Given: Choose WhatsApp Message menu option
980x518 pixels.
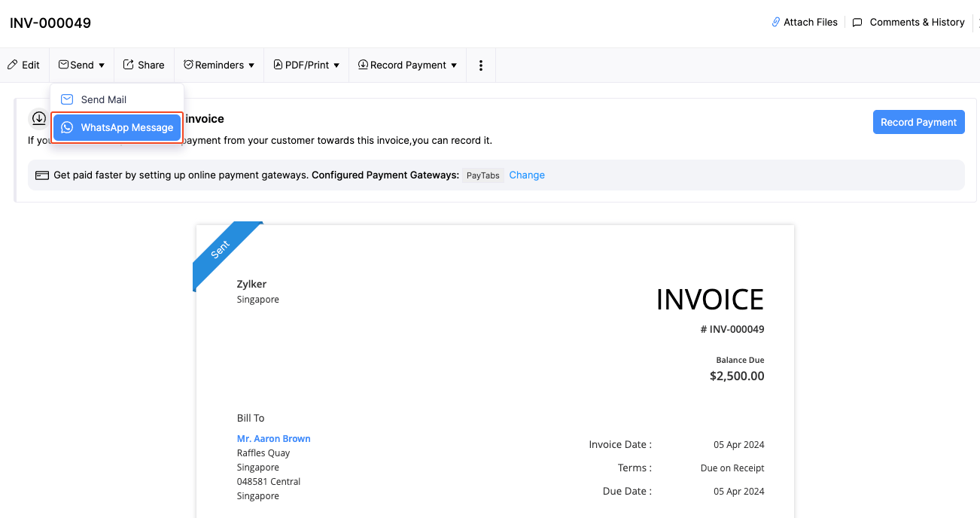Looking at the screenshot, I should coord(126,128).
